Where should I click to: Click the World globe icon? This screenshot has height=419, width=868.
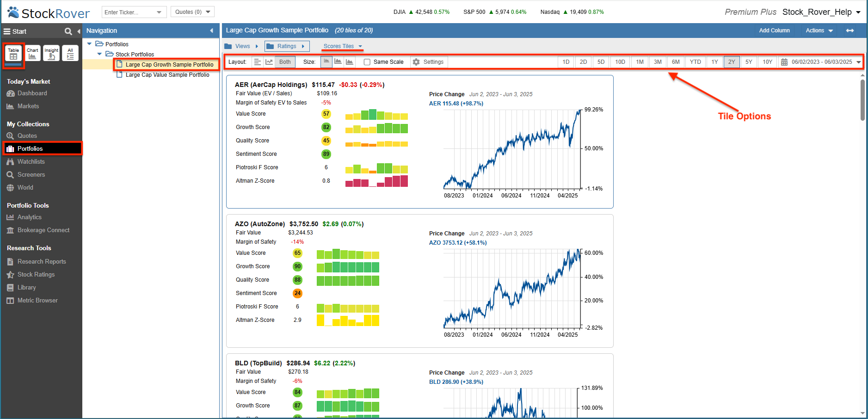tap(10, 188)
